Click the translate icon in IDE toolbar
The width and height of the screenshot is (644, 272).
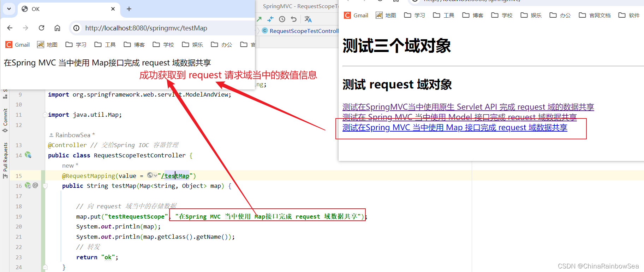click(308, 19)
